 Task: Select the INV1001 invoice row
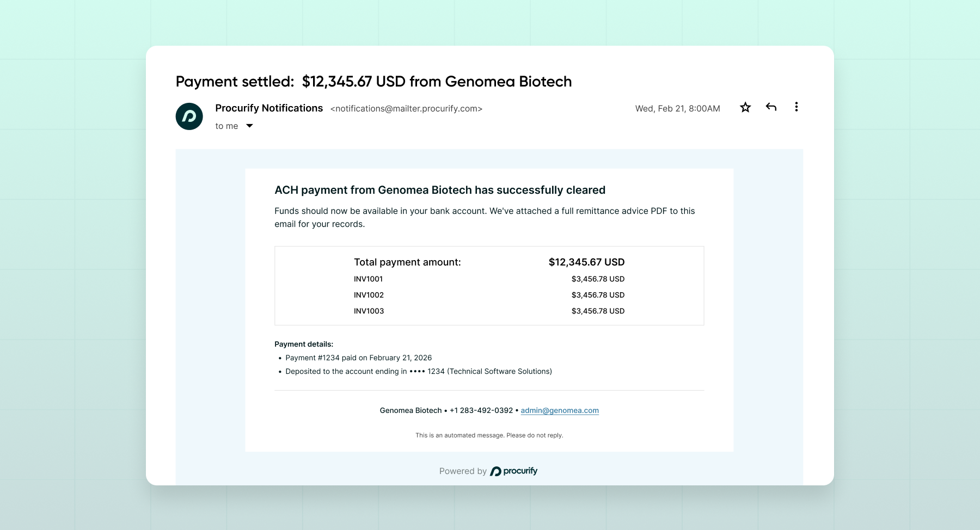pyautogui.click(x=368, y=279)
